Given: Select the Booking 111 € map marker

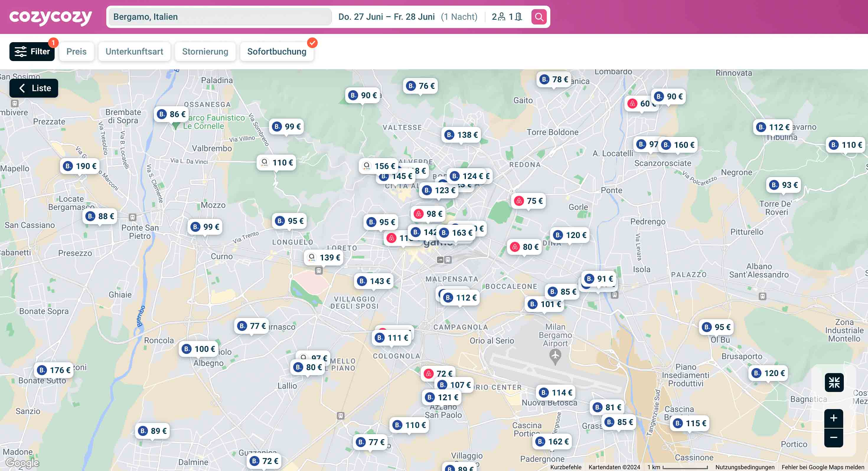Looking at the screenshot, I should tap(391, 338).
